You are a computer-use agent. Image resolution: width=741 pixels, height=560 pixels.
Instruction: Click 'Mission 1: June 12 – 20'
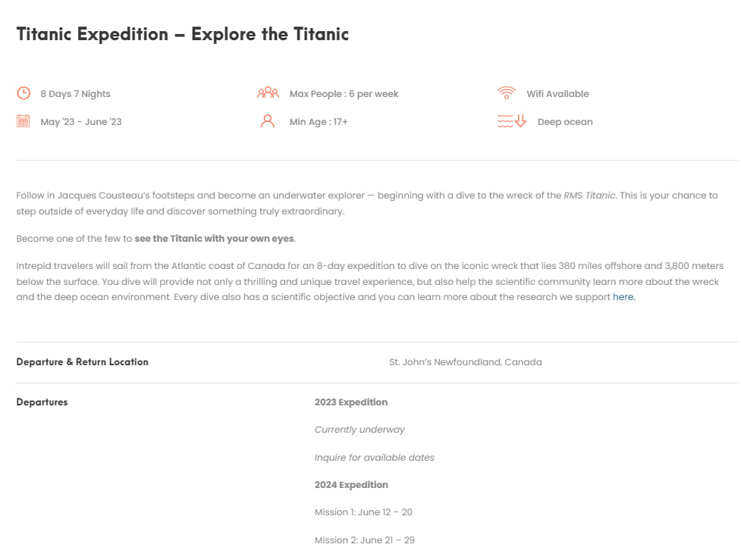coord(363,512)
